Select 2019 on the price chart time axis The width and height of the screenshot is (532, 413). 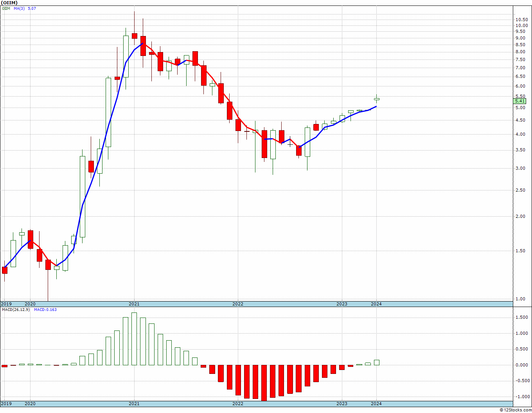(x=6, y=304)
